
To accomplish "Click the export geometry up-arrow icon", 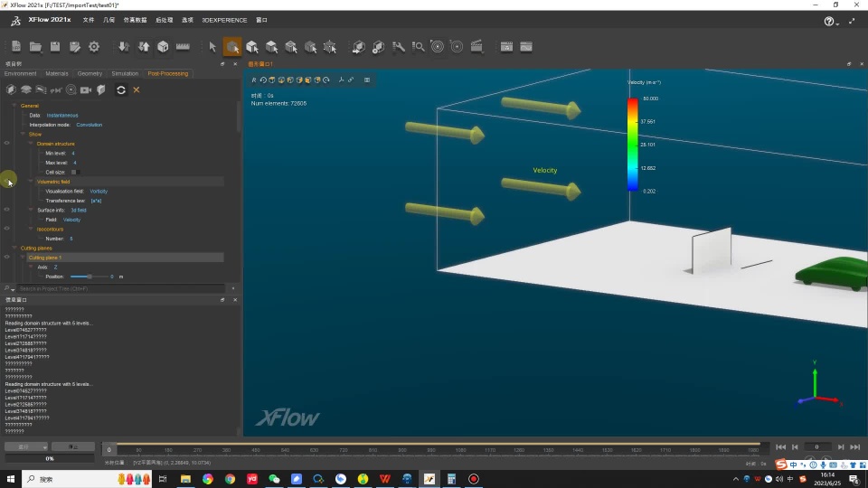I will (x=144, y=46).
